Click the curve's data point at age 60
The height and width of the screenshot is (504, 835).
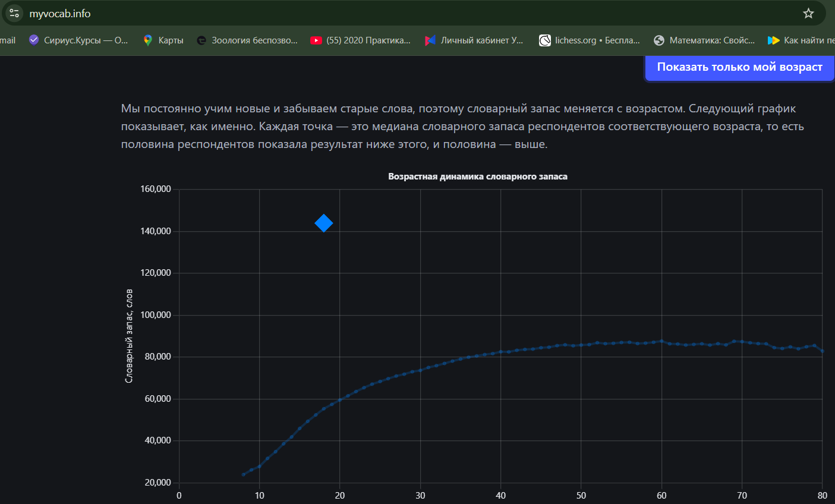pyautogui.click(x=661, y=341)
